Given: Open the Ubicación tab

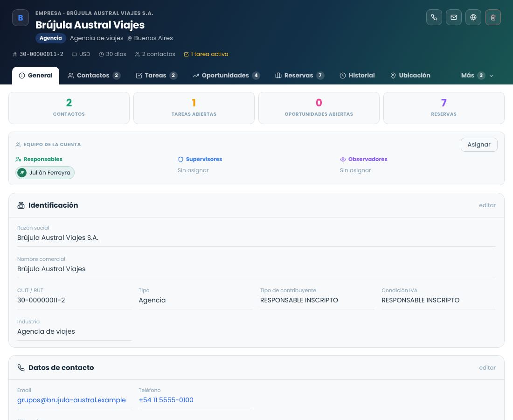Looking at the screenshot, I should click(410, 76).
